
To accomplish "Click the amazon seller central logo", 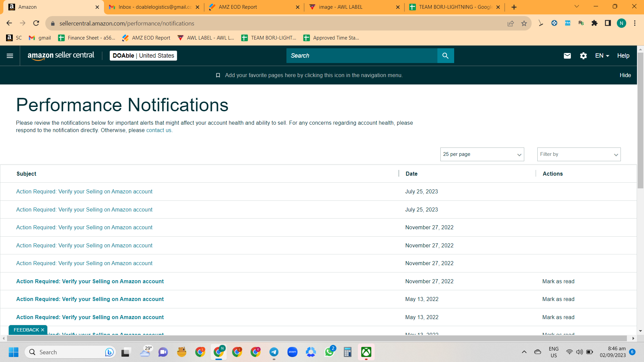I will click(61, 56).
